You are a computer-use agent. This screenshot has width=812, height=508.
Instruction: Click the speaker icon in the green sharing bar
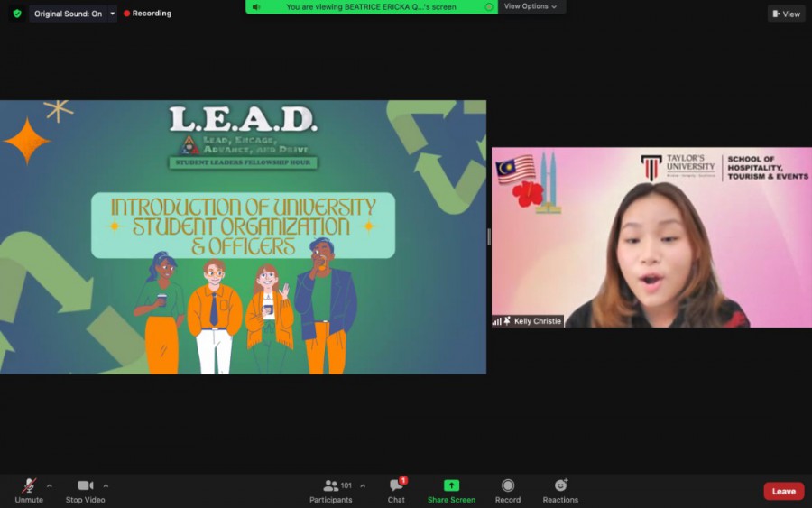[256, 6]
